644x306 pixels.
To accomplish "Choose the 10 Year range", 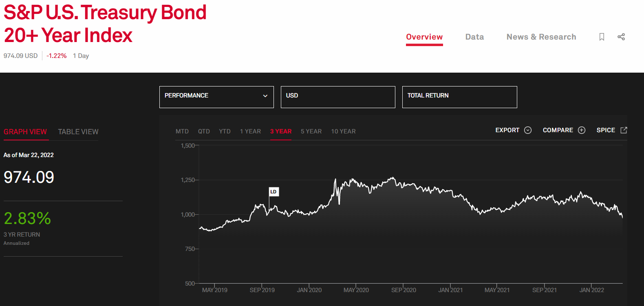I will pos(343,131).
